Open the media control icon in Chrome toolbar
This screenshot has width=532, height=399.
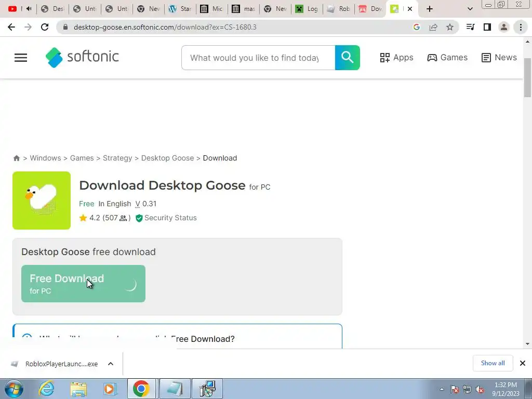click(x=470, y=27)
